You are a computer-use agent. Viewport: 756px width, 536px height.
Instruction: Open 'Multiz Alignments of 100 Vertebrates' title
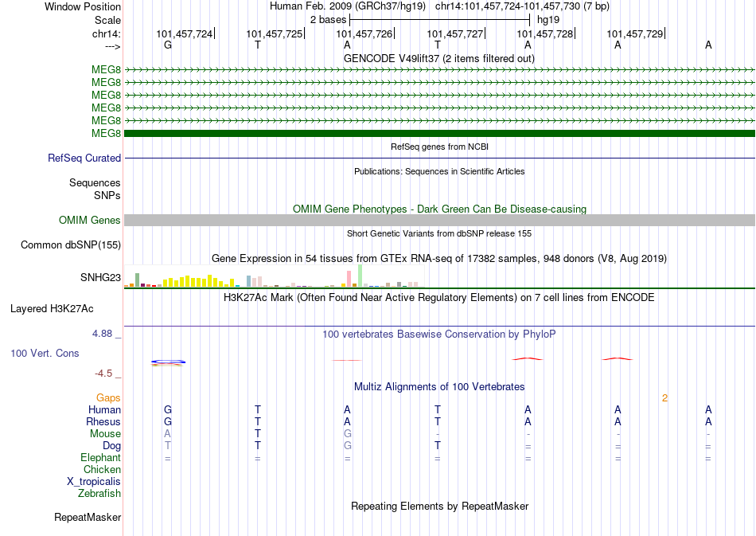(439, 386)
